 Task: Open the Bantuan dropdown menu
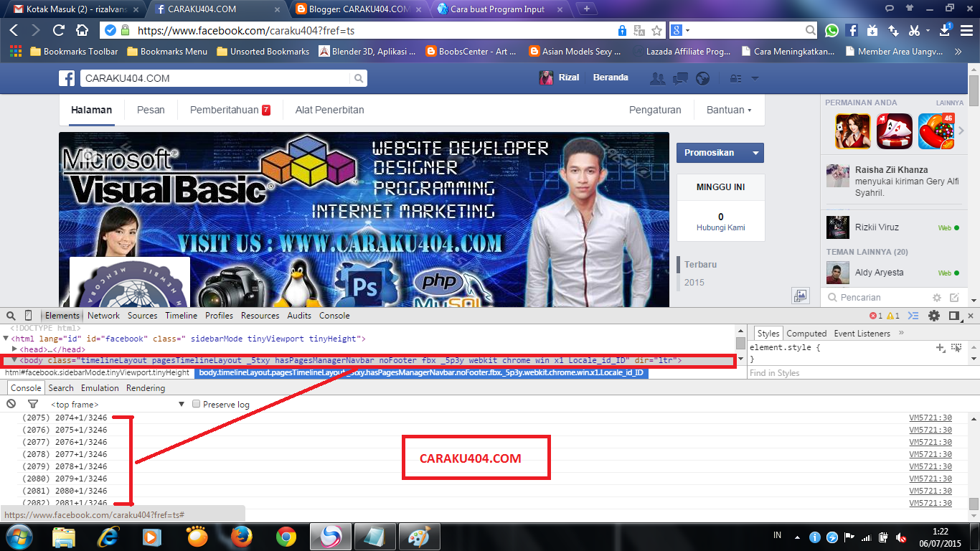pos(729,110)
